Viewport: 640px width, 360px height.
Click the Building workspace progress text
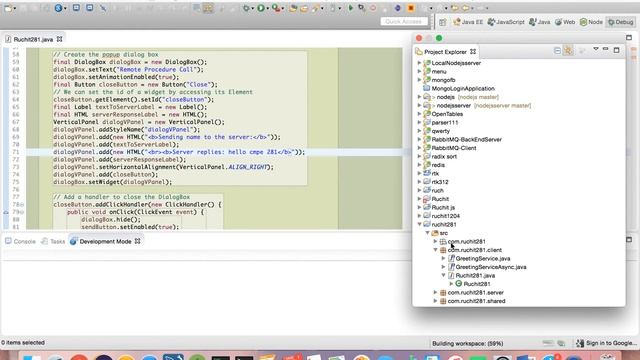coord(467,343)
